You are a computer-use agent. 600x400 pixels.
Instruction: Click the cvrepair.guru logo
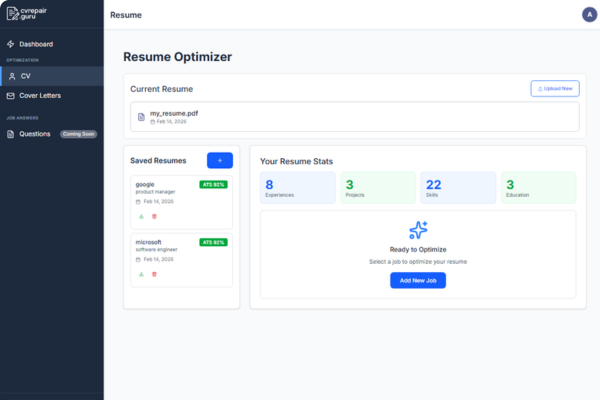pos(26,13)
